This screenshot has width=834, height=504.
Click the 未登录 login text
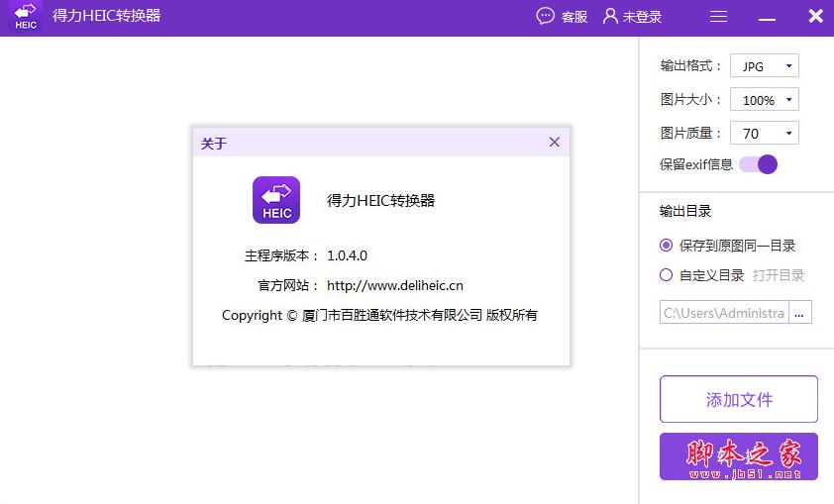point(642,17)
